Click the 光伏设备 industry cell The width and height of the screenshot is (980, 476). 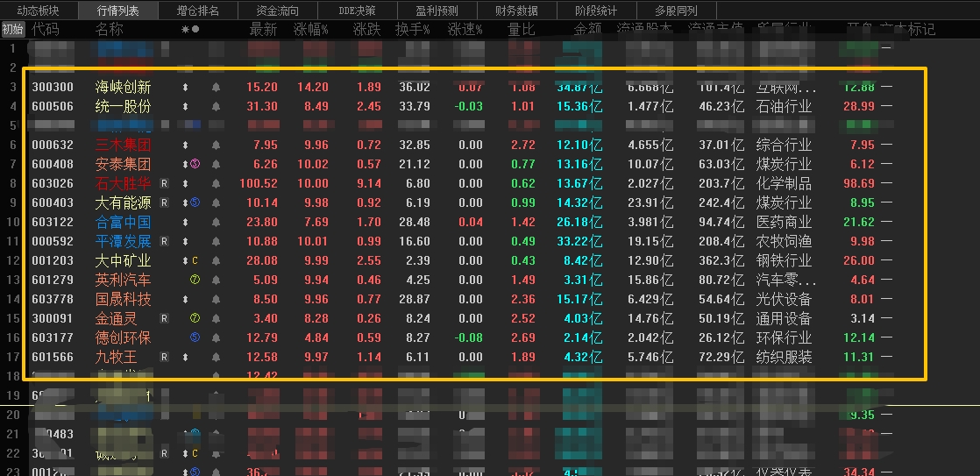click(x=784, y=299)
